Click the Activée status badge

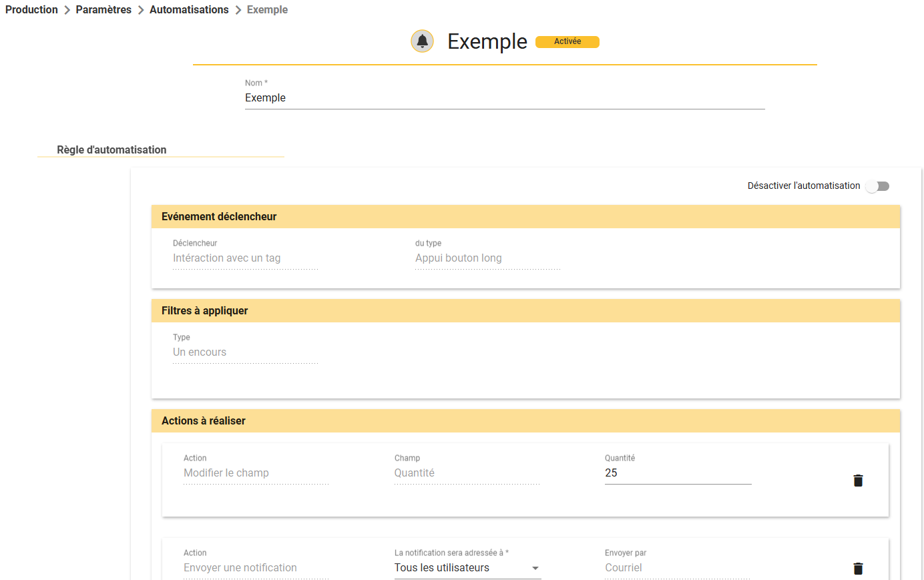point(567,41)
